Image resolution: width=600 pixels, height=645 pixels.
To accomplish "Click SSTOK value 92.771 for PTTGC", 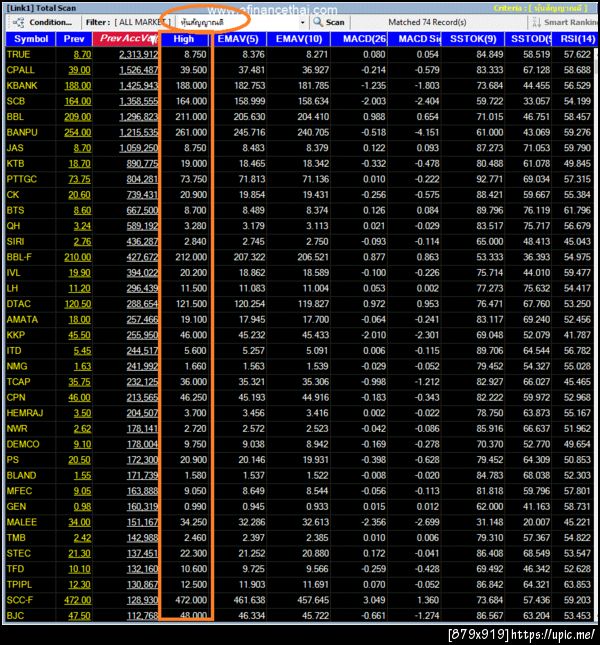I will pyautogui.click(x=489, y=179).
